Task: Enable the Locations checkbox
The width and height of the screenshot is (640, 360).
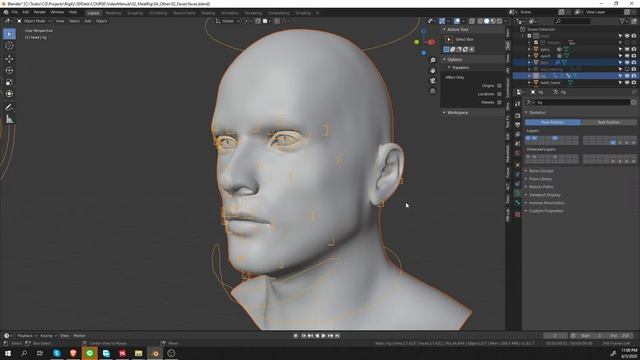Action: coord(499,94)
